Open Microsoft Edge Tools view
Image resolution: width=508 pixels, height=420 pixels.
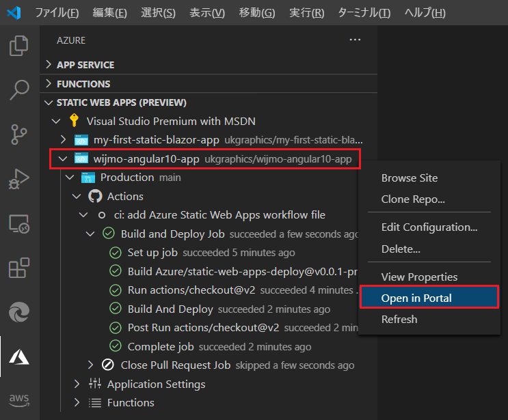[19, 312]
